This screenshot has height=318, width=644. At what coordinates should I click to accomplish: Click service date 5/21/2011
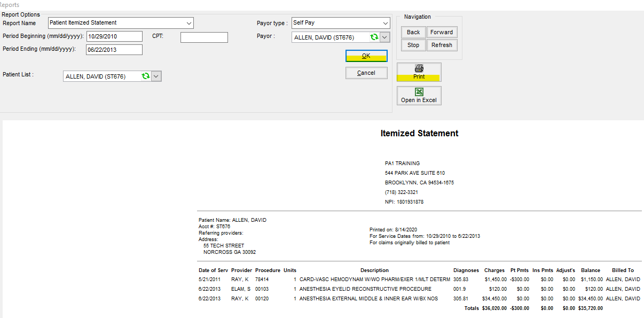tap(210, 279)
